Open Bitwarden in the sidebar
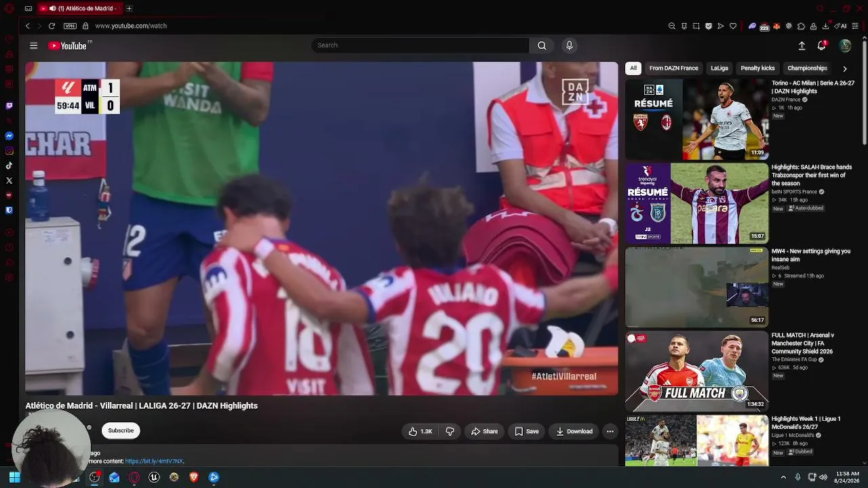868x488 pixels. click(9, 210)
